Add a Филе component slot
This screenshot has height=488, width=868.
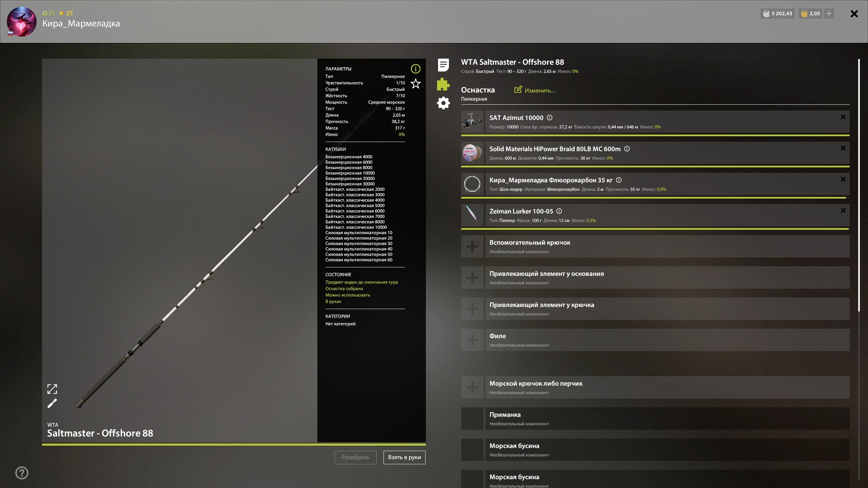click(472, 340)
